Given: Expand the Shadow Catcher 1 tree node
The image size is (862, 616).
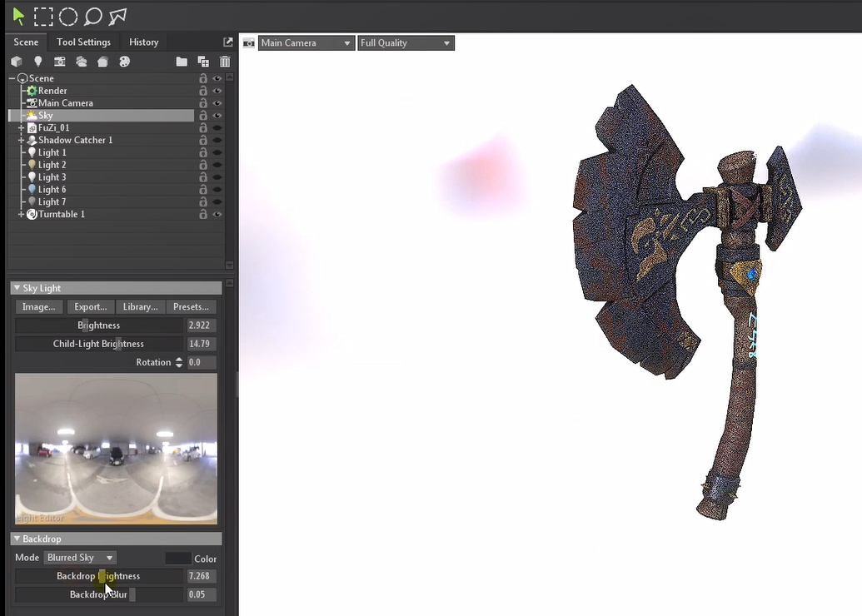Looking at the screenshot, I should 21,141.
